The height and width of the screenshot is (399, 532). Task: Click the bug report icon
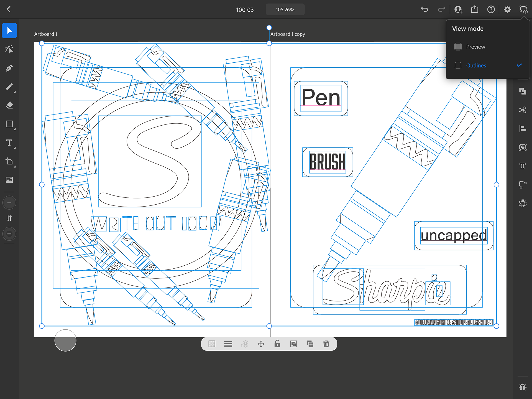pos(523,387)
